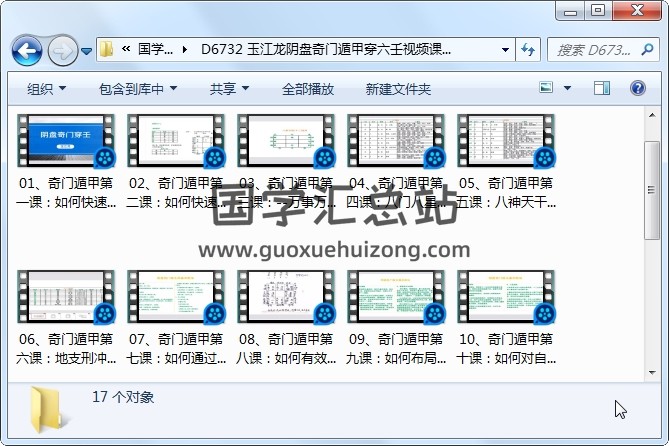Select video file 06、奇门遁甲第六课
The image size is (669, 446).
tap(66, 297)
